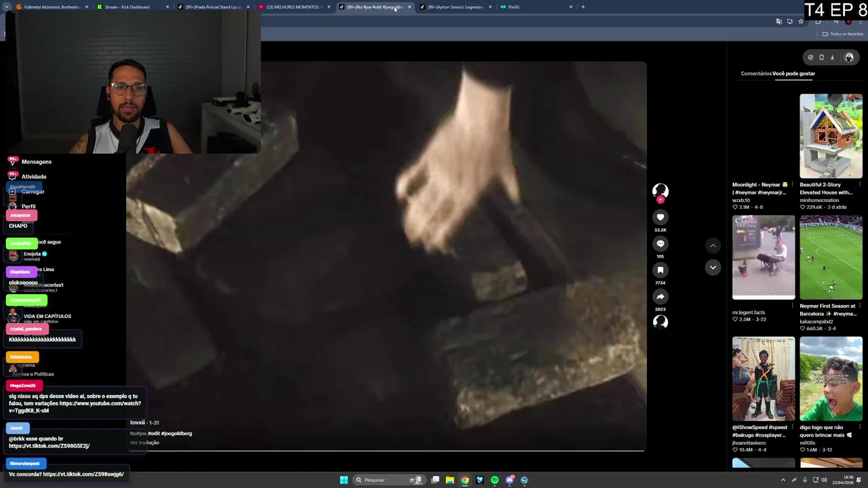Open the profile avatar in top-right pill
Viewport: 868px width, 488px height.
[849, 58]
